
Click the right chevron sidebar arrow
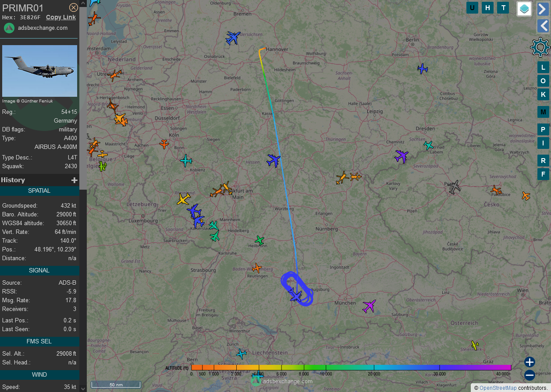(x=543, y=9)
